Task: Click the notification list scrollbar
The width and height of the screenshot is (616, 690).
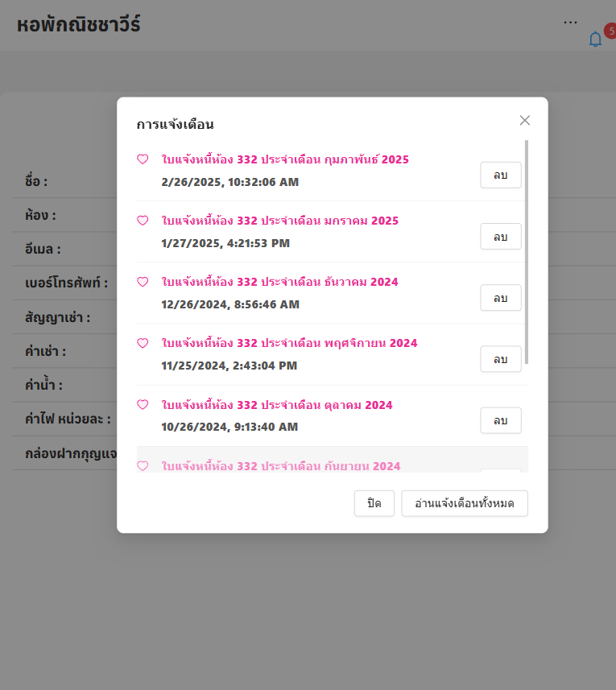Action: click(x=527, y=251)
